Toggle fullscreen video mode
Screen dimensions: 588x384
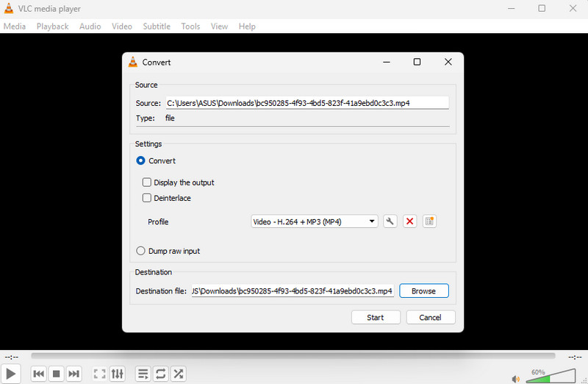tap(99, 374)
